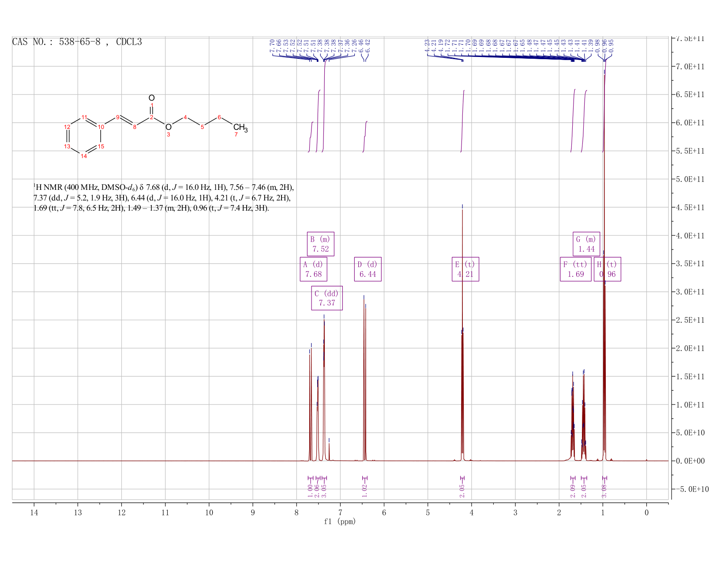This screenshot has width=728, height=563.
Task: Click the G (m) 1.44 multiplet label
Action: click(x=586, y=244)
